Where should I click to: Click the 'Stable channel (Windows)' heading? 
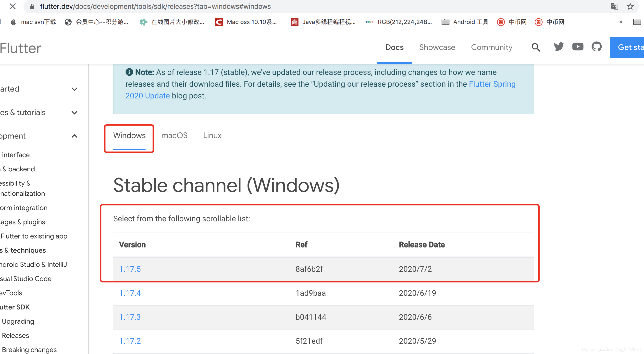click(x=226, y=185)
